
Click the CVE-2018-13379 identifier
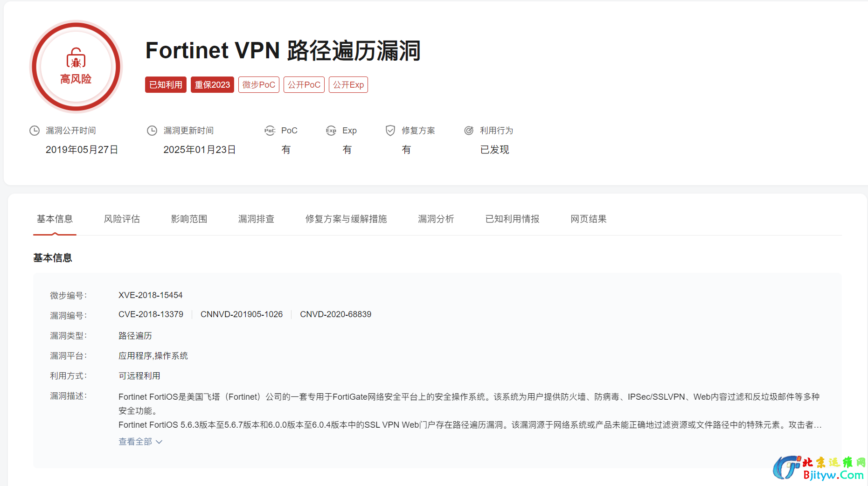pos(151,314)
